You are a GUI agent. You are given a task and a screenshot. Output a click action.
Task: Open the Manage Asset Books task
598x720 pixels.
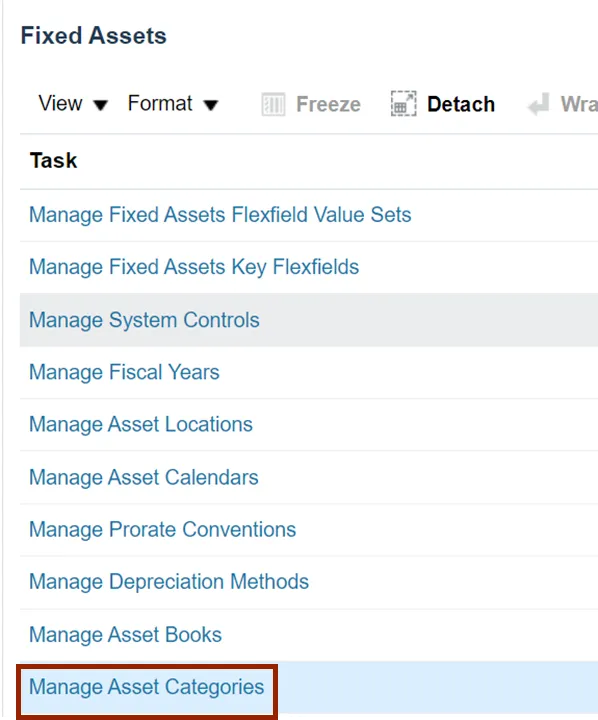click(125, 635)
